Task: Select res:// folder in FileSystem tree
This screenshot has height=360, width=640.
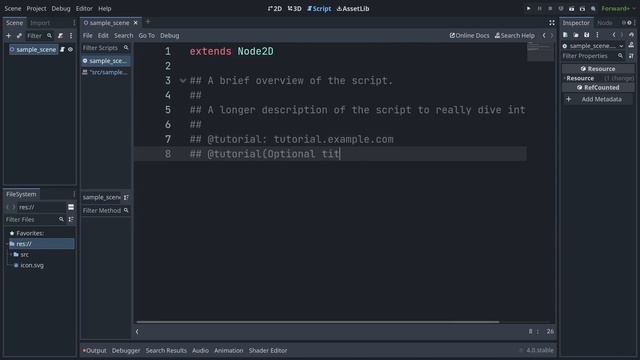Action: 41,244
